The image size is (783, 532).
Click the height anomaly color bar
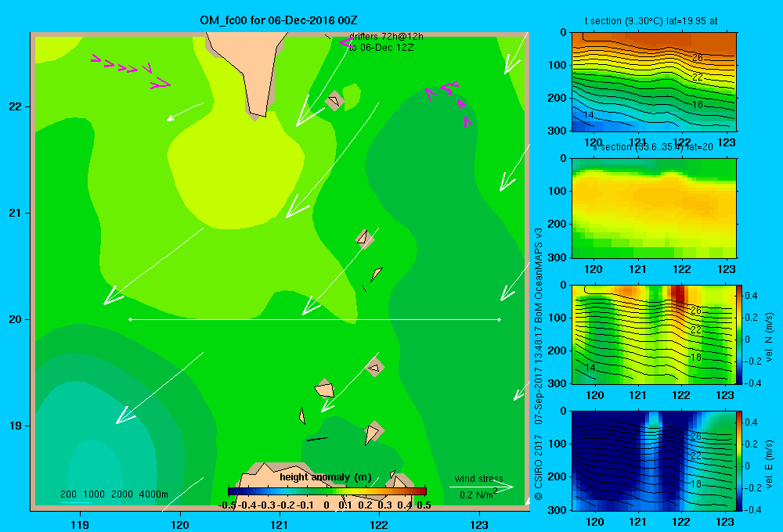327,491
